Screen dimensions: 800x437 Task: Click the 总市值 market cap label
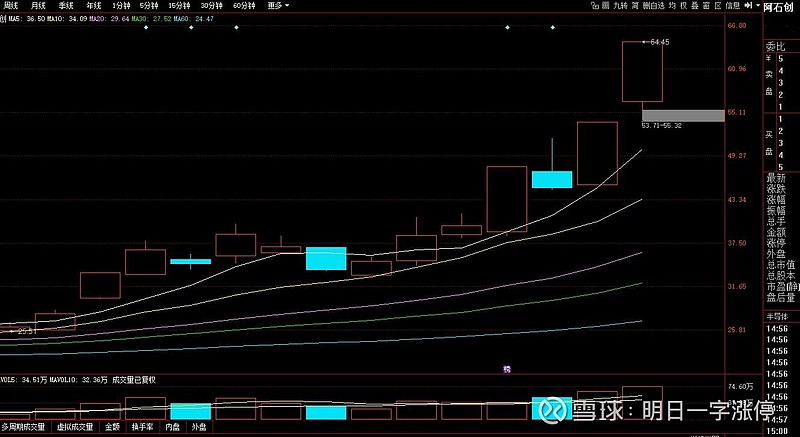pos(781,265)
